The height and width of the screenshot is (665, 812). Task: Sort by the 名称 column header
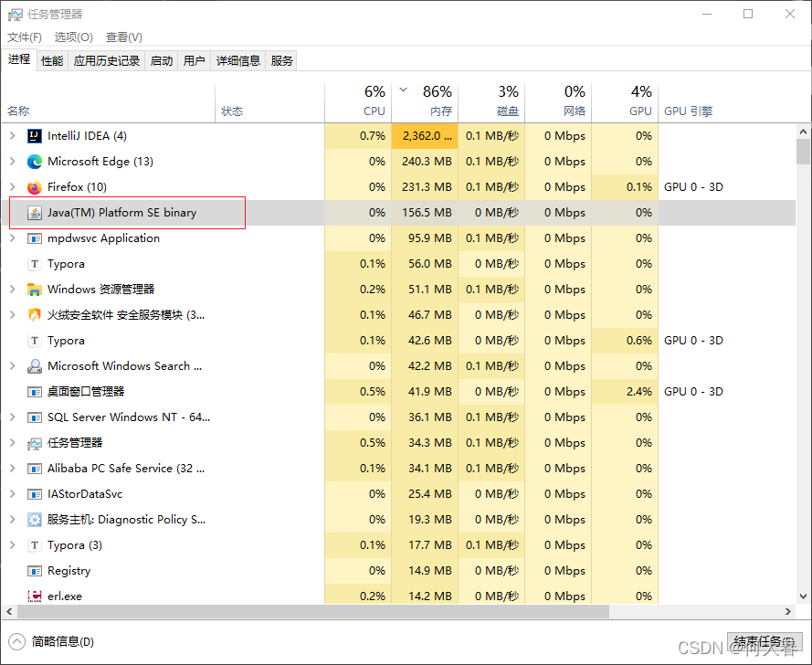(108, 102)
